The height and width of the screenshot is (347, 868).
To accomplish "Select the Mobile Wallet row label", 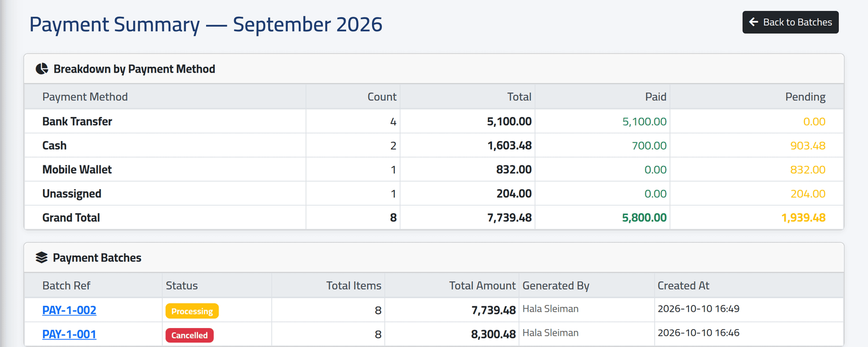I will coord(77,169).
